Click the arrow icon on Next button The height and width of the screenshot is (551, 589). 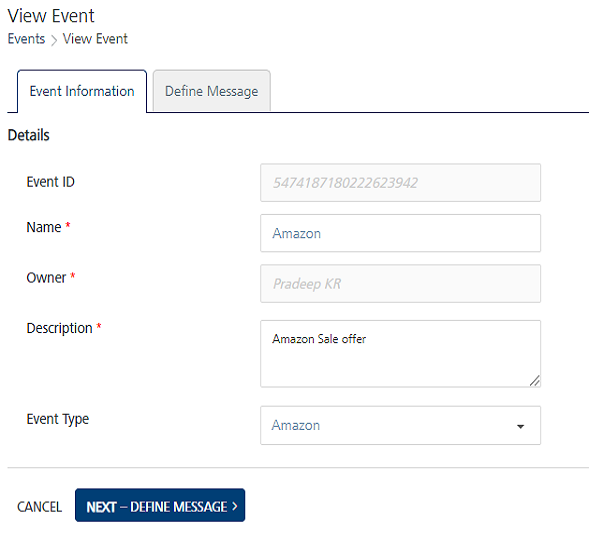coord(235,506)
